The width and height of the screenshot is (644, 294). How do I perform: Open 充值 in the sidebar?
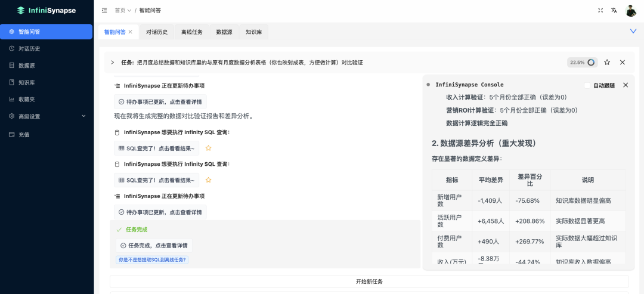[46, 134]
